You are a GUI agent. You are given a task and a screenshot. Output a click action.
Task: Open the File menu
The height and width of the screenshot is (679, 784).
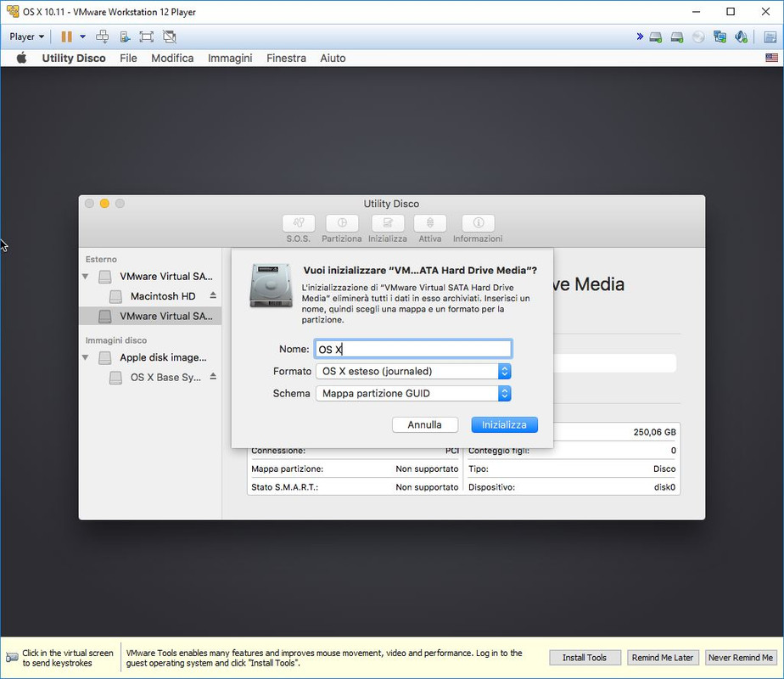(x=128, y=58)
